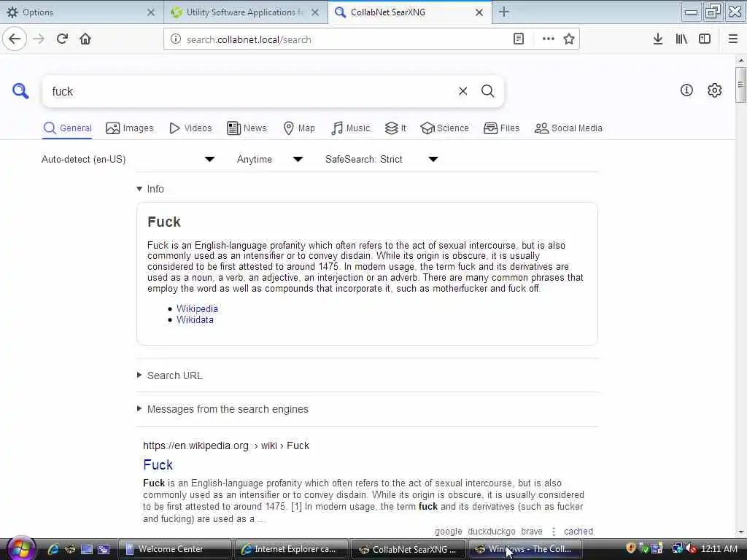Select the Science search category

pyautogui.click(x=444, y=128)
